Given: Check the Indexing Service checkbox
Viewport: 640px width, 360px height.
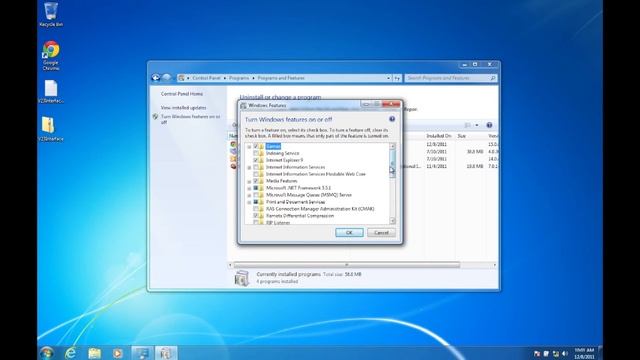Looking at the screenshot, I should point(256,153).
